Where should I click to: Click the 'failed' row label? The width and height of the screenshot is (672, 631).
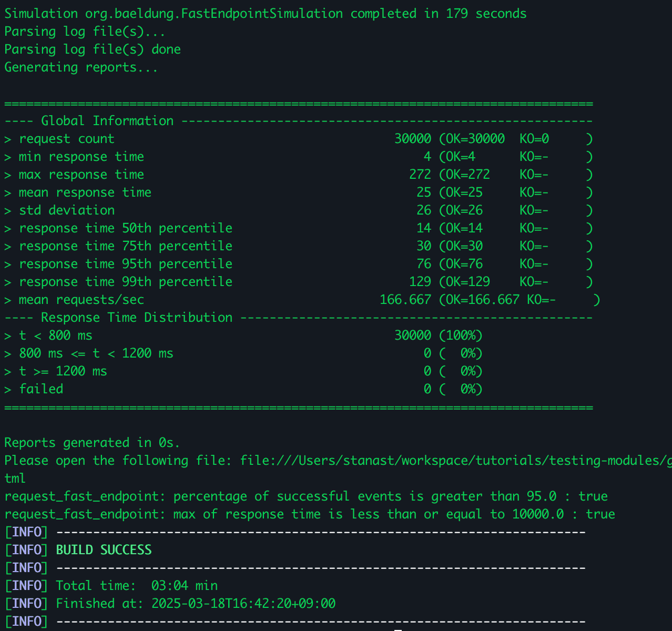(41, 389)
